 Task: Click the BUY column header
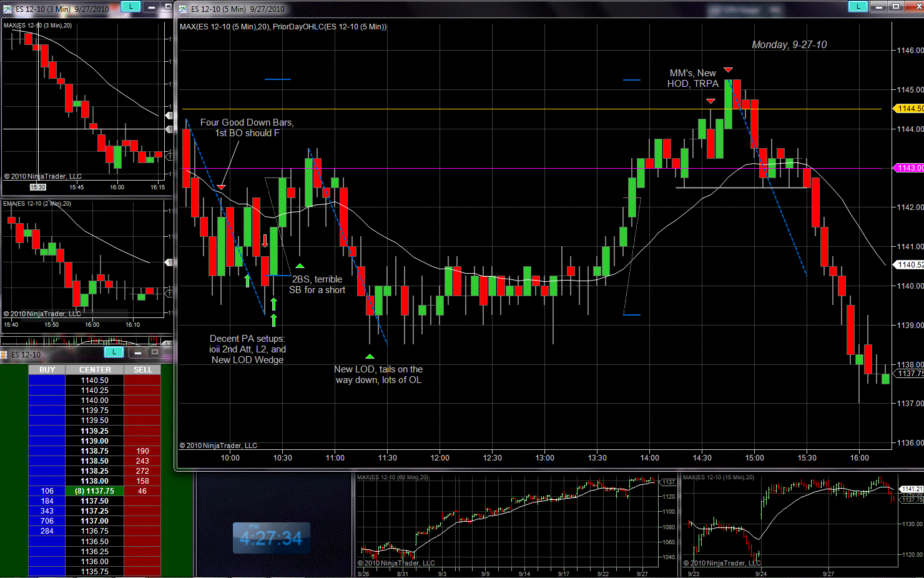click(47, 370)
